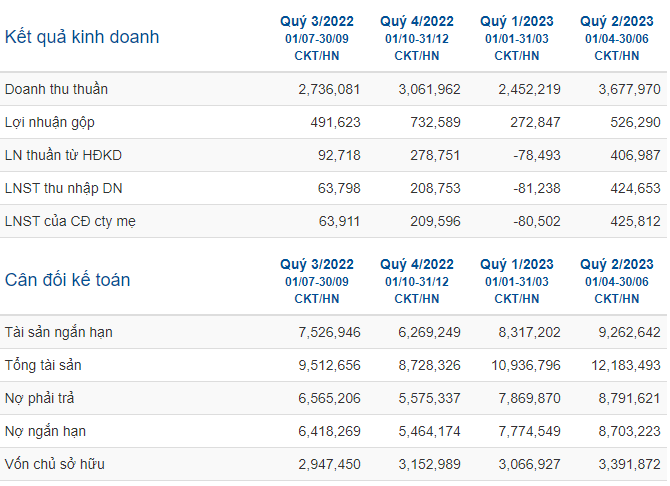Click short-term debt value 6,418,269
Screen dimensions: 670x486
pos(329,431)
